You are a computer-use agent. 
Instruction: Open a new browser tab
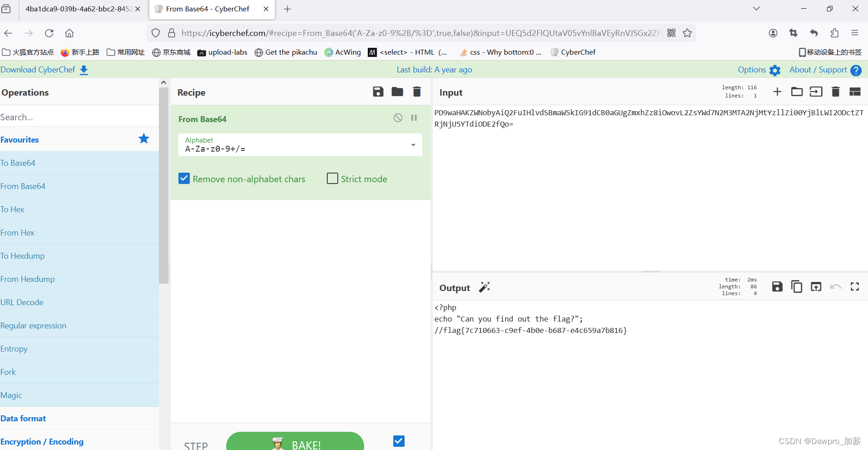[x=287, y=9]
